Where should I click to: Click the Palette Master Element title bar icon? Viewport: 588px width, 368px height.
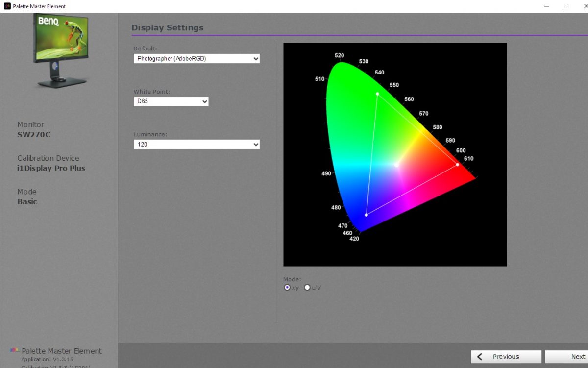(7, 6)
